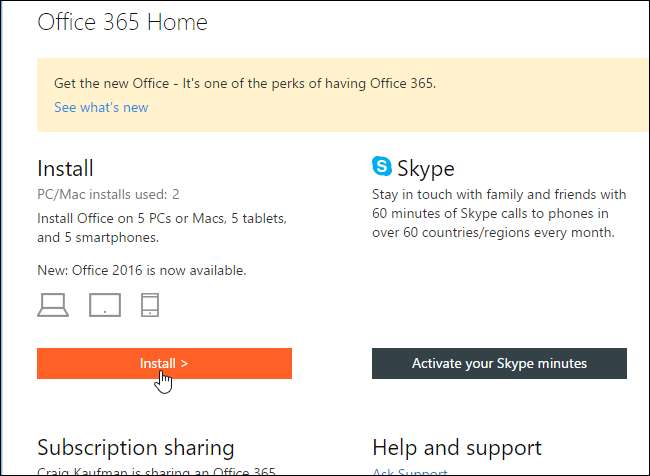Viewport: 650px width, 476px height.
Task: Select the Install section heading
Action: point(65,168)
